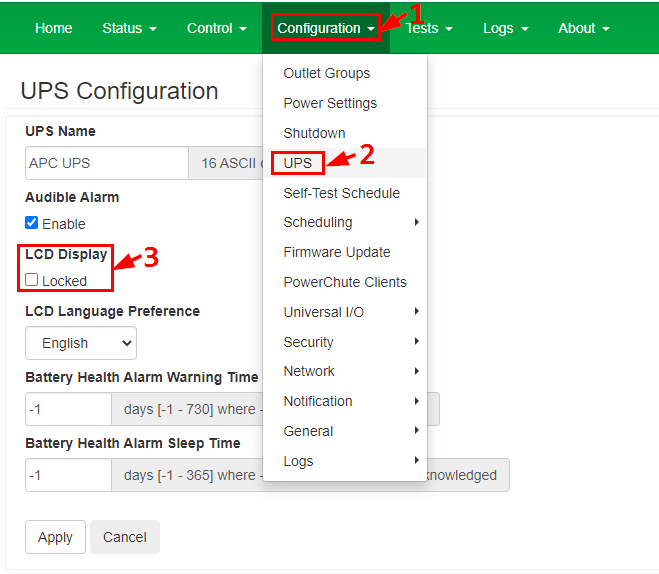The width and height of the screenshot is (659, 574).
Task: Open the Control dropdown menu
Action: tap(216, 28)
